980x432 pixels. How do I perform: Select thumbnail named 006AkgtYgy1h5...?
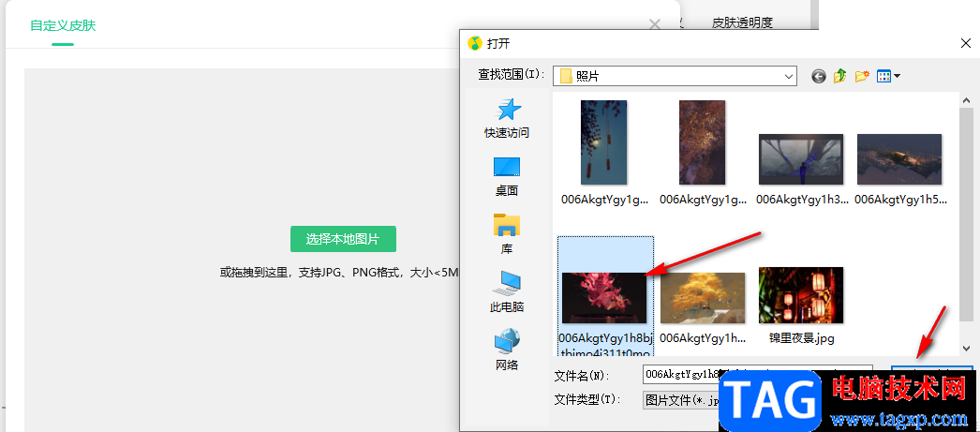click(898, 158)
